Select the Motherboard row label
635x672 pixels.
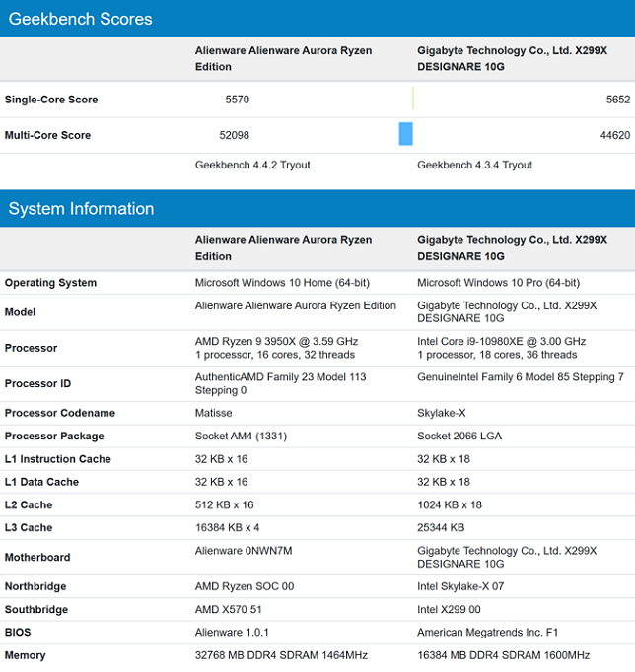(x=37, y=557)
